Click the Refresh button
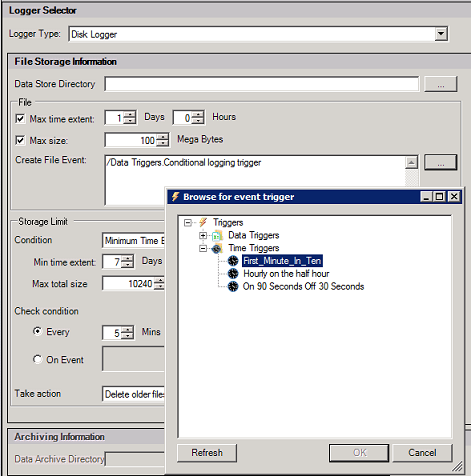471x476 pixels. (x=207, y=453)
